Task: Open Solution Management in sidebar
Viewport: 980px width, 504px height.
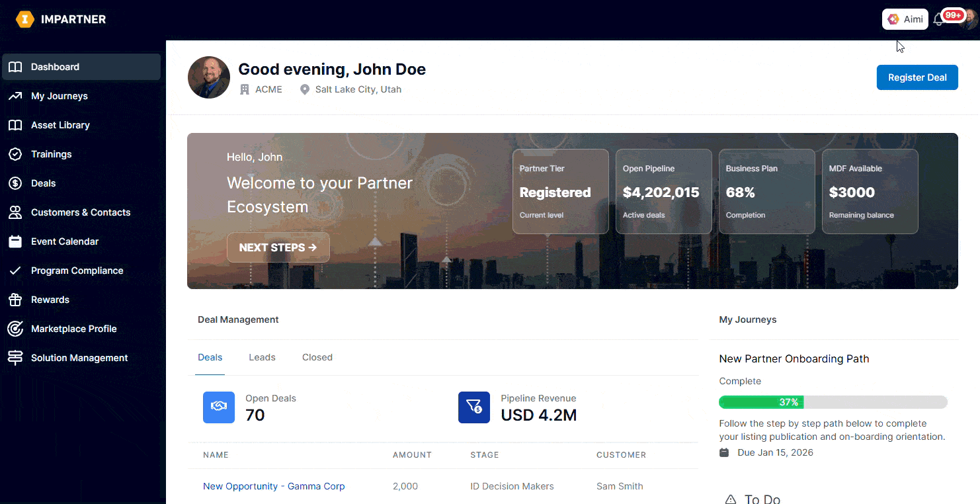Action: 79,358
